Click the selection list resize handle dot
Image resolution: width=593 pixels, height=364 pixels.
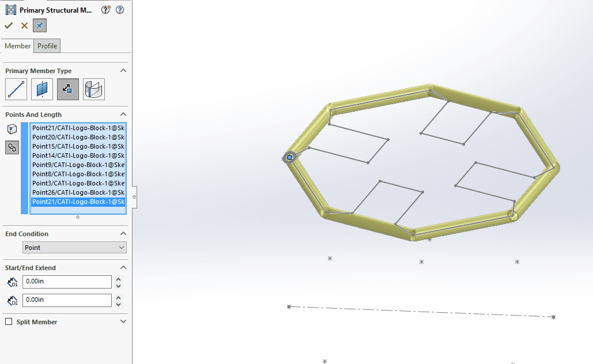pyautogui.click(x=78, y=217)
